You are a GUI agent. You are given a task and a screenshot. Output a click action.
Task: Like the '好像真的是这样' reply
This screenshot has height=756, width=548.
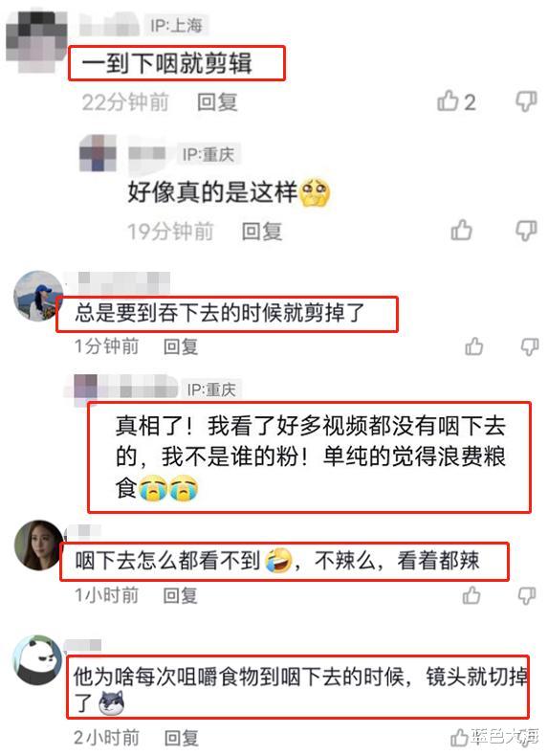(x=461, y=230)
